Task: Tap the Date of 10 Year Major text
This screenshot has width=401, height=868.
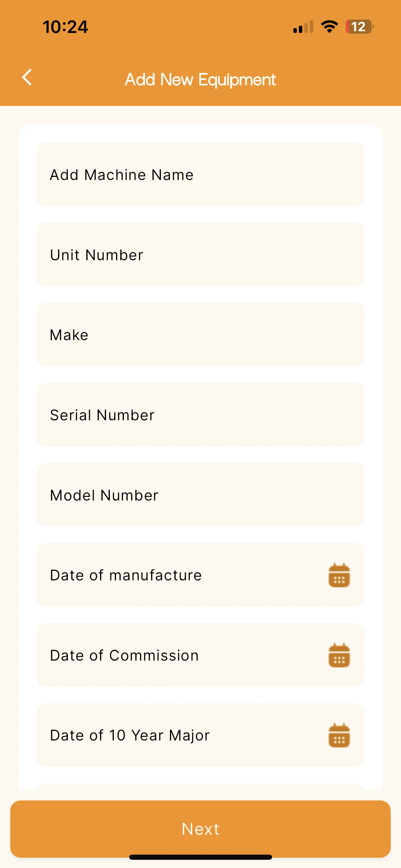Action: (x=130, y=735)
